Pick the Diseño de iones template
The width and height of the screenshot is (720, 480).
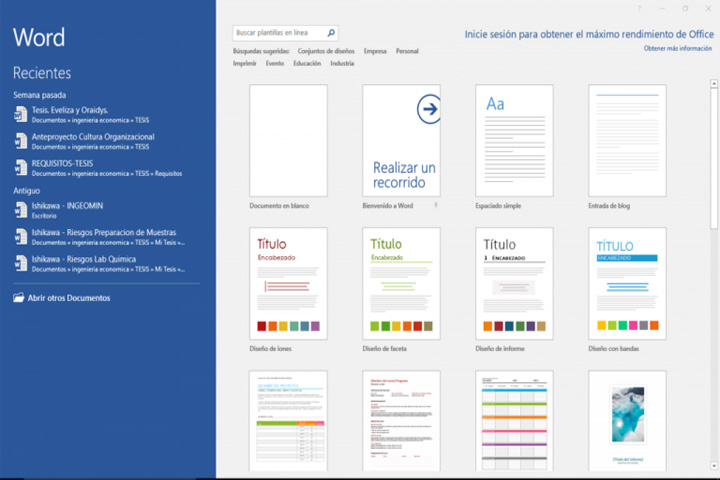(x=288, y=283)
